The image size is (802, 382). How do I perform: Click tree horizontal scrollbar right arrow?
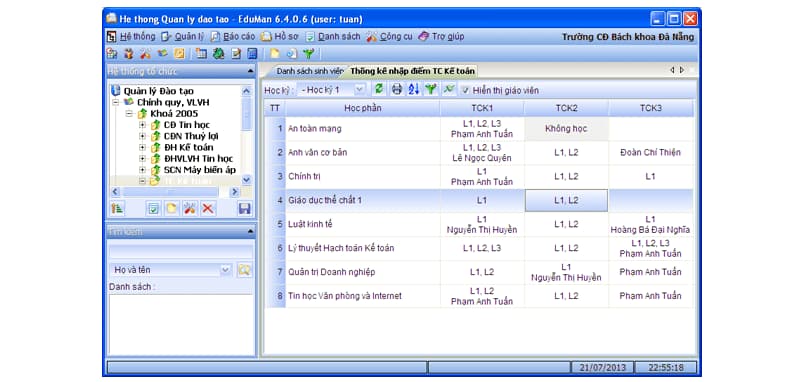234,192
